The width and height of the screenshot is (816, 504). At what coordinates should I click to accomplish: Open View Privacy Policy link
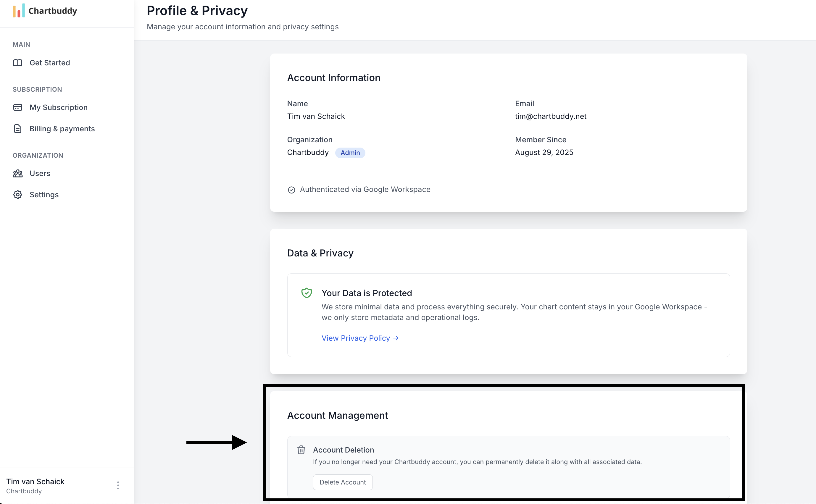point(355,338)
